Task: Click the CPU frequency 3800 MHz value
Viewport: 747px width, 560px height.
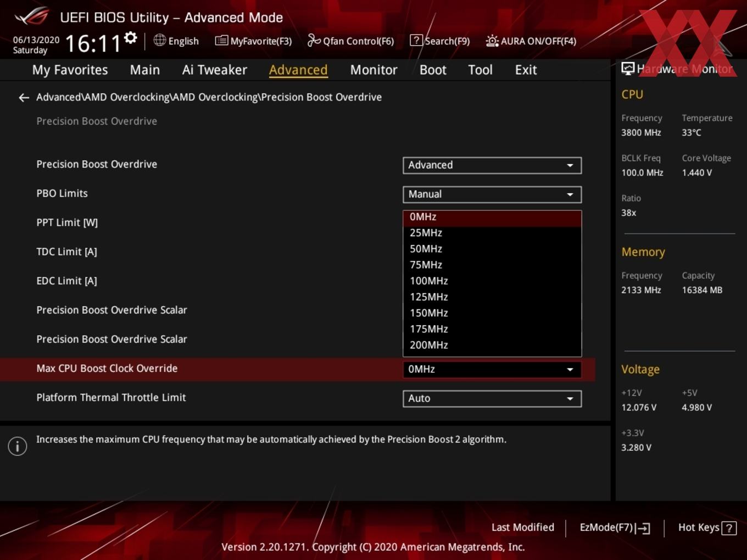Action: 641,132
